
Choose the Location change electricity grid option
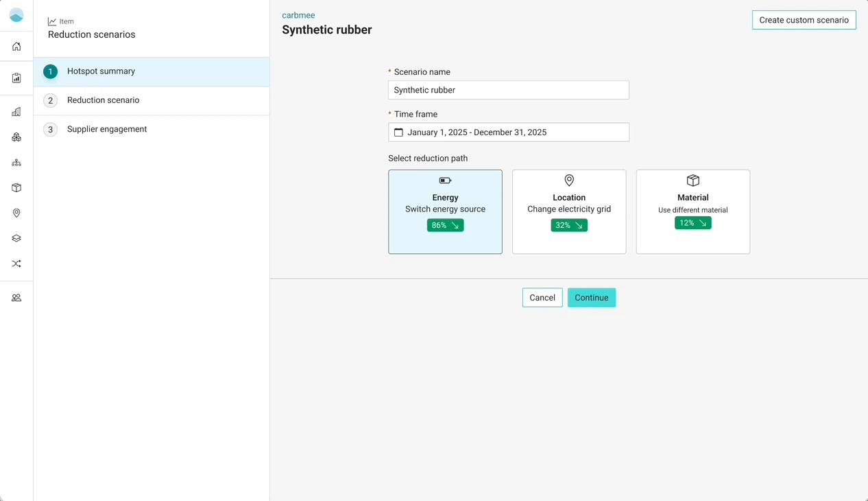[x=569, y=212]
